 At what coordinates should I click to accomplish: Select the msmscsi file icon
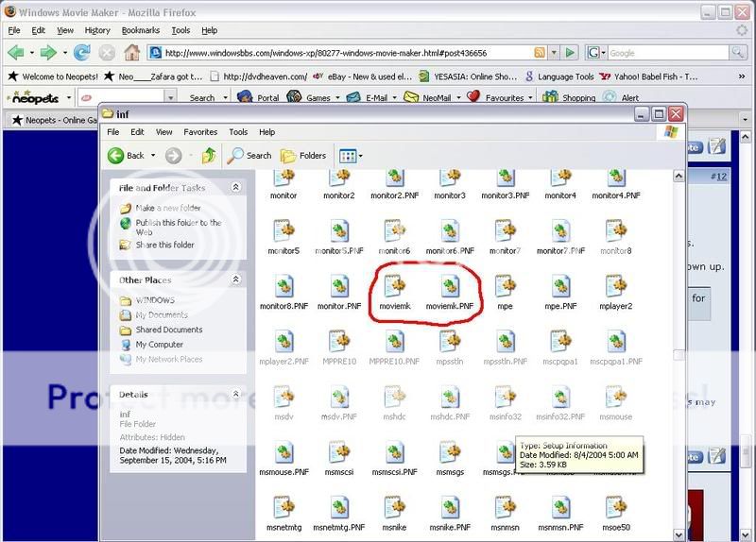339,453
